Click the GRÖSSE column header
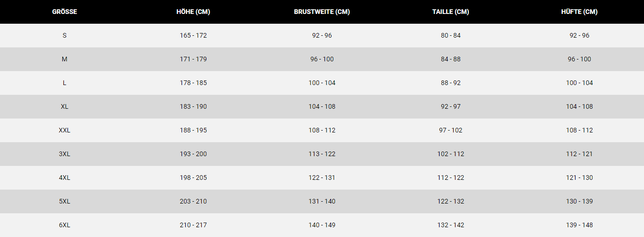The height and width of the screenshot is (237, 644). (x=64, y=12)
